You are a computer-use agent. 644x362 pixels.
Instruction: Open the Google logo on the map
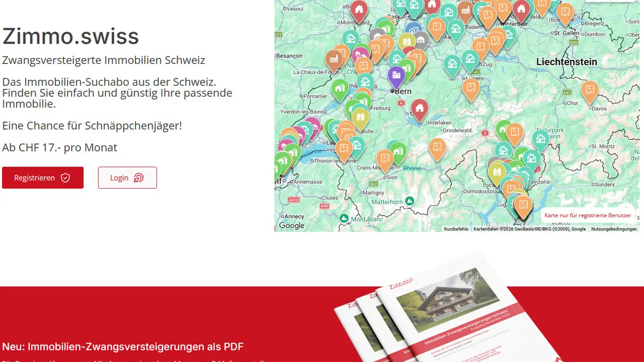[292, 226]
